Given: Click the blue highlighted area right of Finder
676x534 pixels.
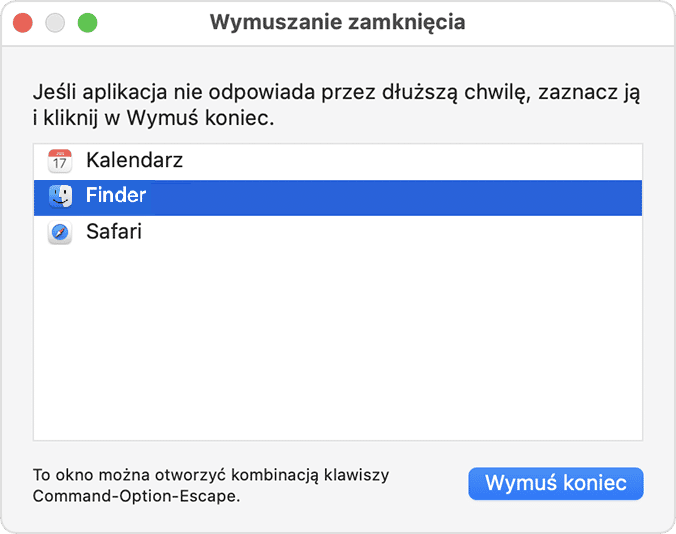Looking at the screenshot, I should click(x=400, y=197).
